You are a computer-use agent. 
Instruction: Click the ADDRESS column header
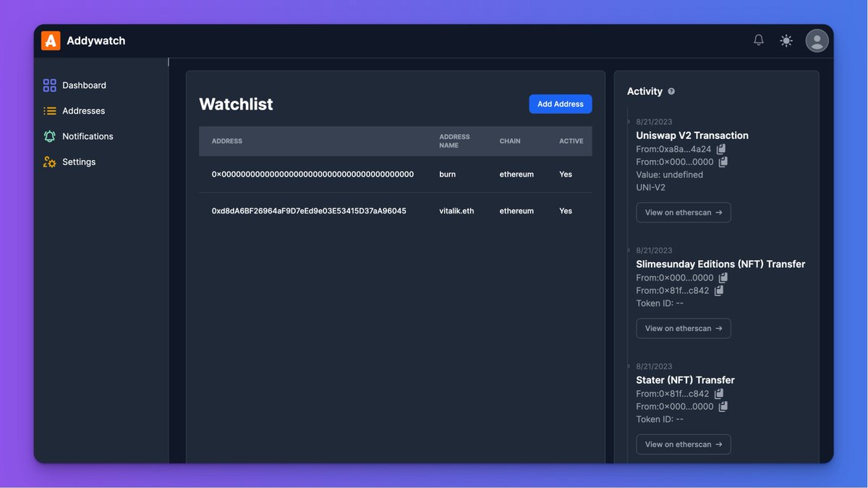point(227,141)
